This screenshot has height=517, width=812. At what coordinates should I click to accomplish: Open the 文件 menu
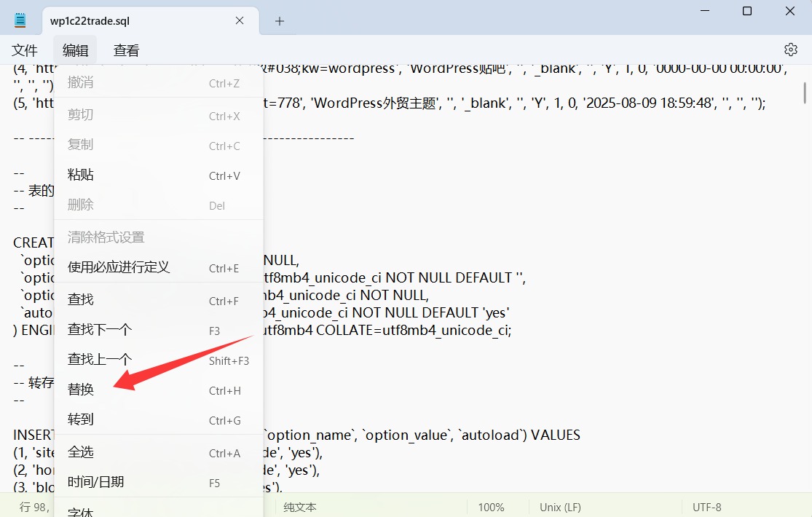coord(25,50)
